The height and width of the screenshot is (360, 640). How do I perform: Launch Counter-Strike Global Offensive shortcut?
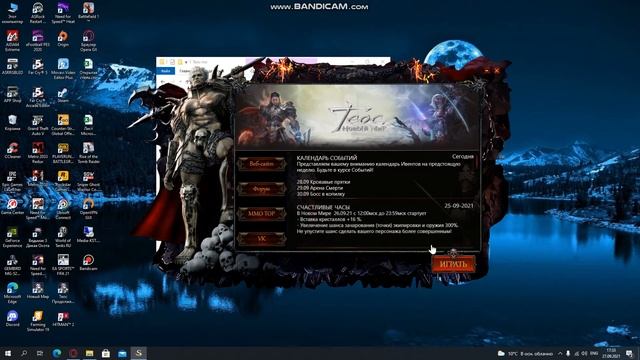(x=63, y=125)
